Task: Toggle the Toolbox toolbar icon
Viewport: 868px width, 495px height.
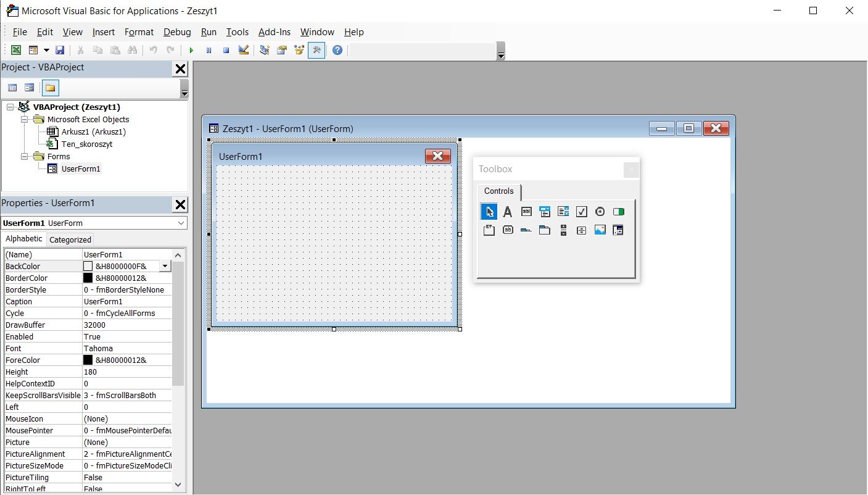Action: pyautogui.click(x=316, y=50)
